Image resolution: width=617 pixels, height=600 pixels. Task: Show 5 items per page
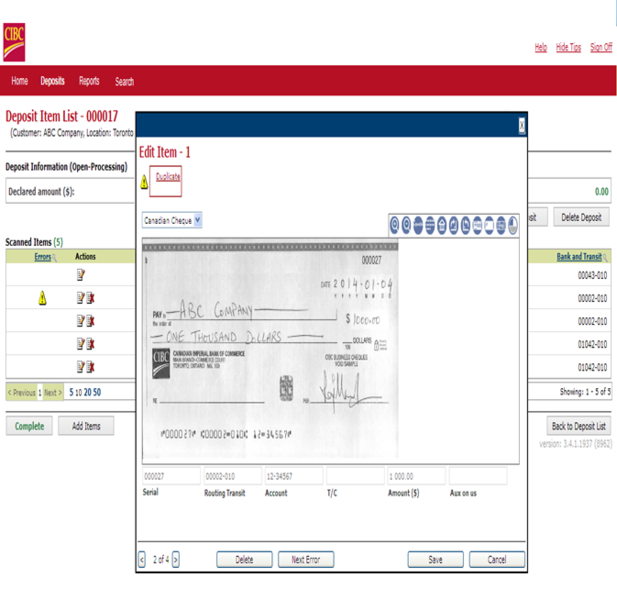pyautogui.click(x=71, y=392)
